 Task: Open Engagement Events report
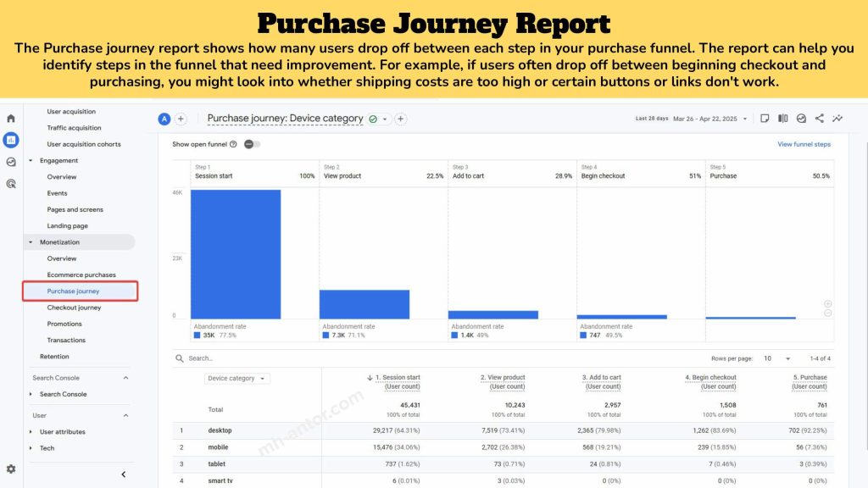point(57,194)
